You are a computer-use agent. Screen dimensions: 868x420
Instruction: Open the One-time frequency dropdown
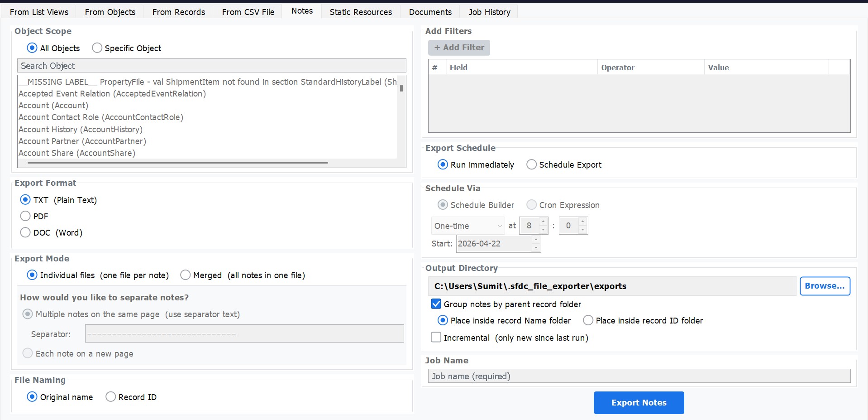tap(467, 225)
